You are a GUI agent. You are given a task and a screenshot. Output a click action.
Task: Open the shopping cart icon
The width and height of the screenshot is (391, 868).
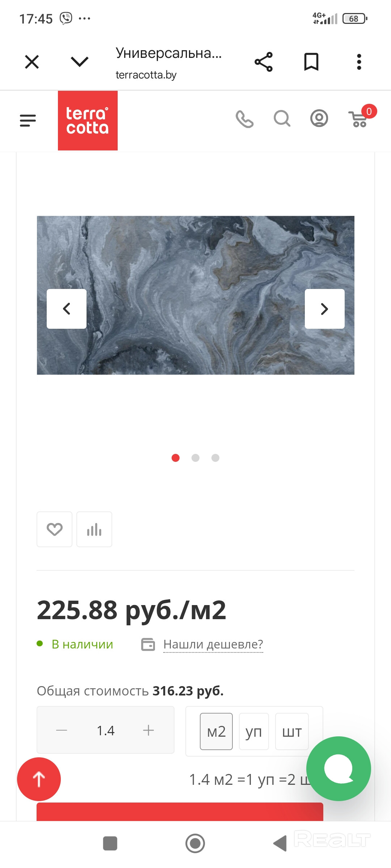pos(359,119)
